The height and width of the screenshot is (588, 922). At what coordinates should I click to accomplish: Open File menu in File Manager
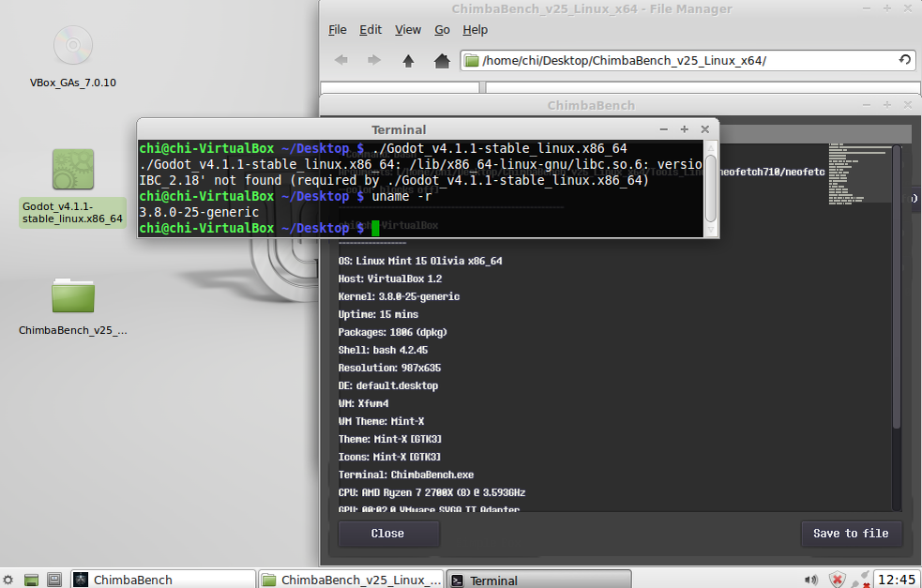coord(337,29)
